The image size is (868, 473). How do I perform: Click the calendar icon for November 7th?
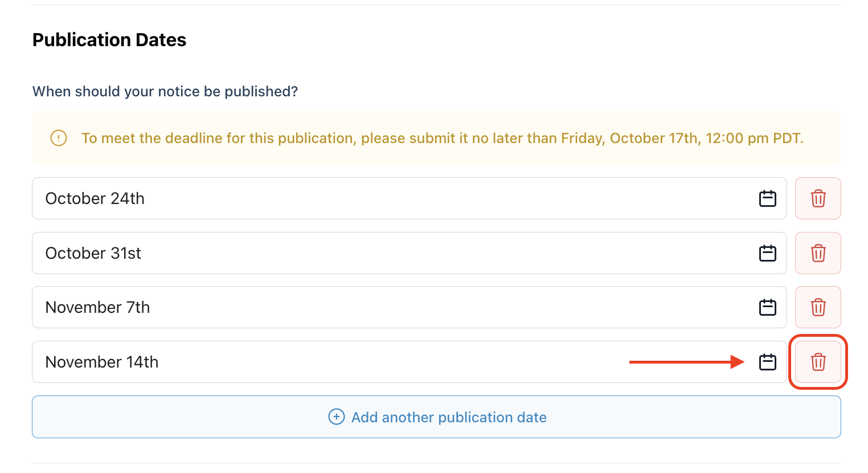pos(767,307)
